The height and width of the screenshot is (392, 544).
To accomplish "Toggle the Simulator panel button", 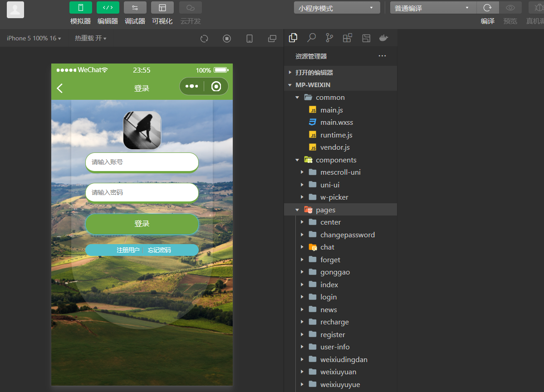I will tap(80, 8).
